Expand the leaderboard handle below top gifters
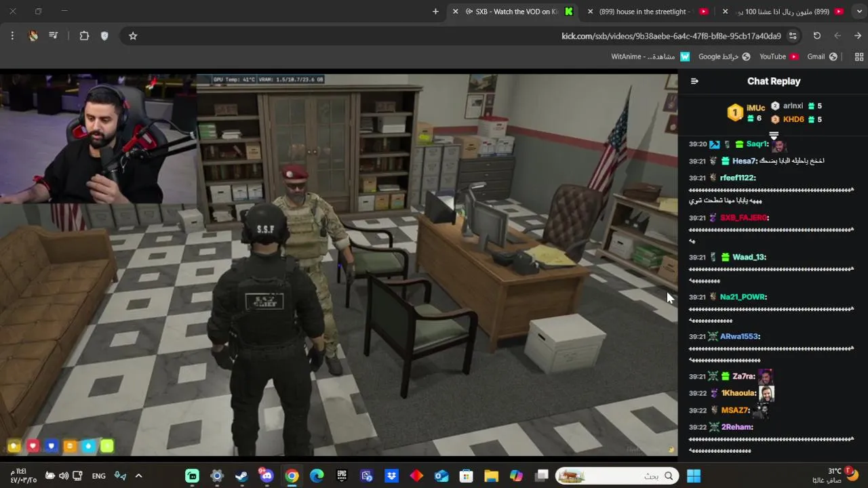Viewport: 868px width, 488px height. point(774,135)
